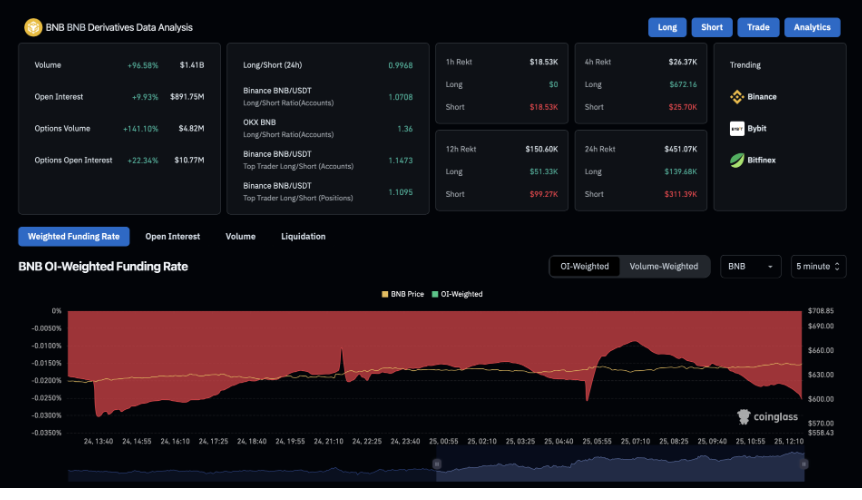This screenshot has height=500, width=862.
Task: Click the Top Trader Positions ratio 1.1095
Action: click(400, 192)
